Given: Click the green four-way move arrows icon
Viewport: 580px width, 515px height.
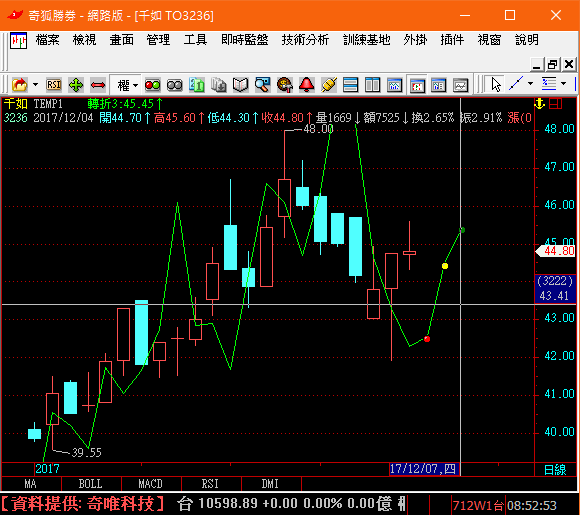Looking at the screenshot, I should pyautogui.click(x=76, y=85).
